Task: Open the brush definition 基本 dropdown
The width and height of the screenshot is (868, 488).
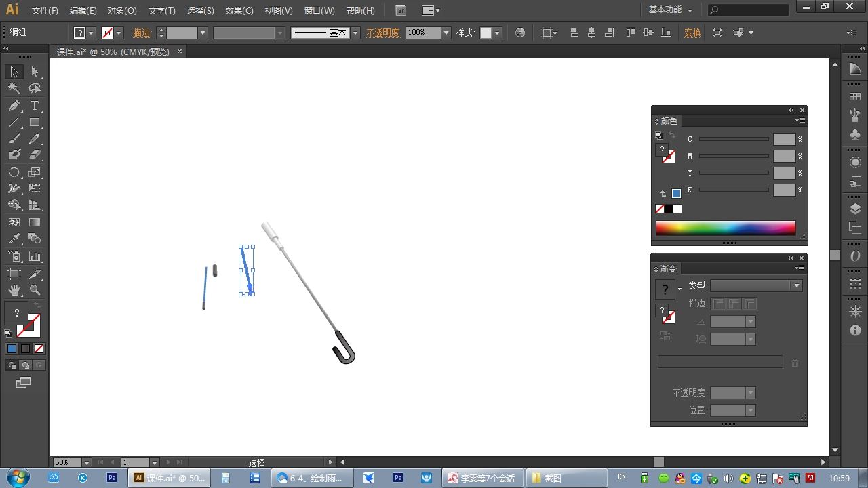Action: 355,33
